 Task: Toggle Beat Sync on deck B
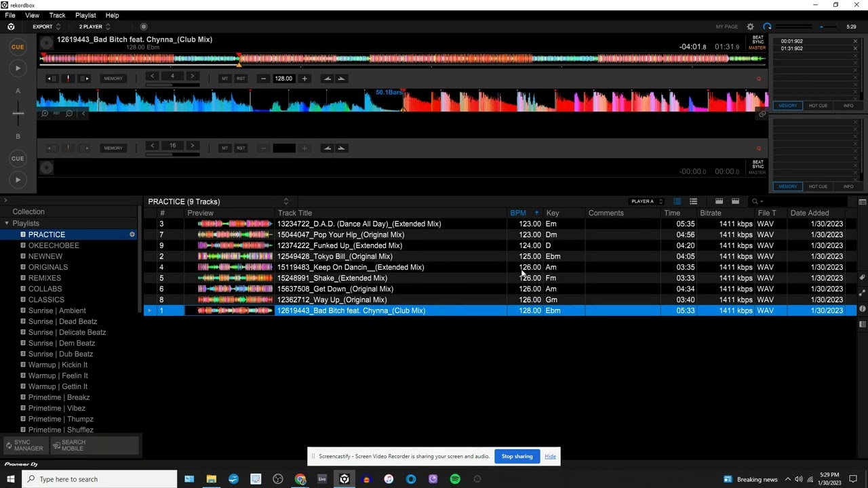pos(757,165)
